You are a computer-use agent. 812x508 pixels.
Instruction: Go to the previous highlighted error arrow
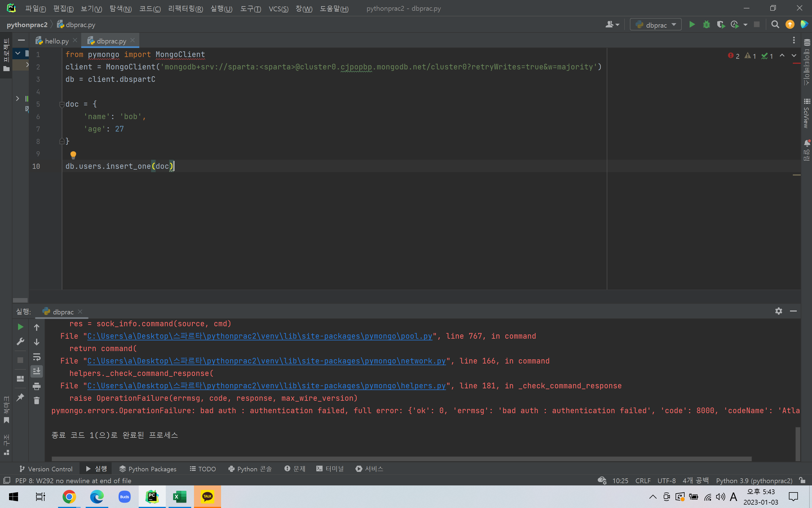pos(782,56)
